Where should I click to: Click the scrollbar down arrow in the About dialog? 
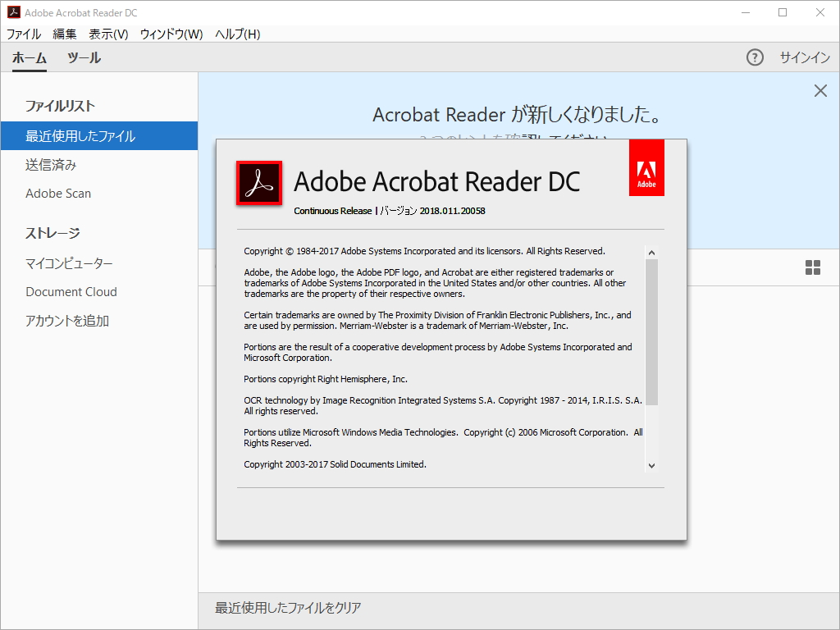[652, 465]
